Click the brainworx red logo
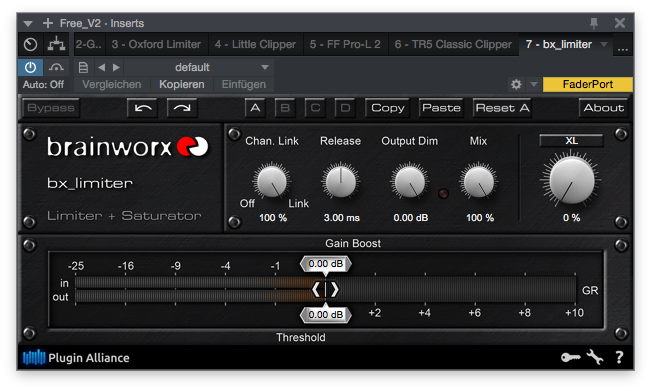 point(192,146)
